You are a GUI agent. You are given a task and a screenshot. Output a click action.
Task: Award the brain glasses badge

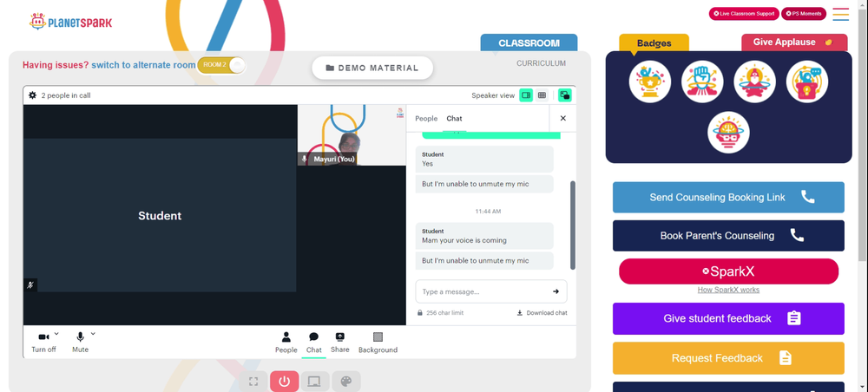728,133
